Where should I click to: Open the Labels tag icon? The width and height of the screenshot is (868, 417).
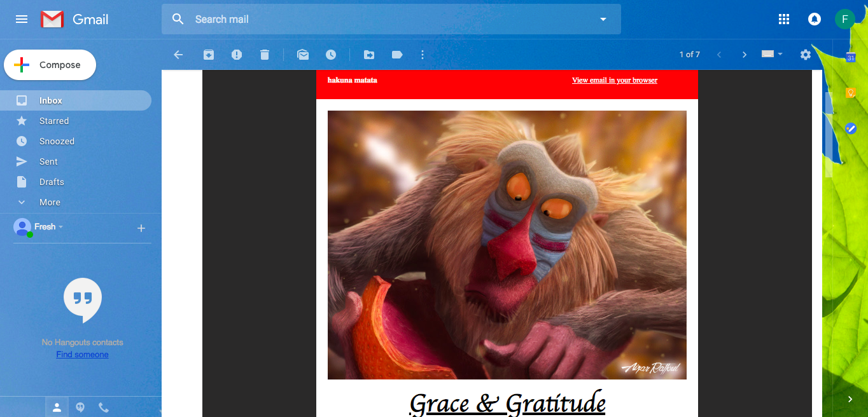point(397,55)
